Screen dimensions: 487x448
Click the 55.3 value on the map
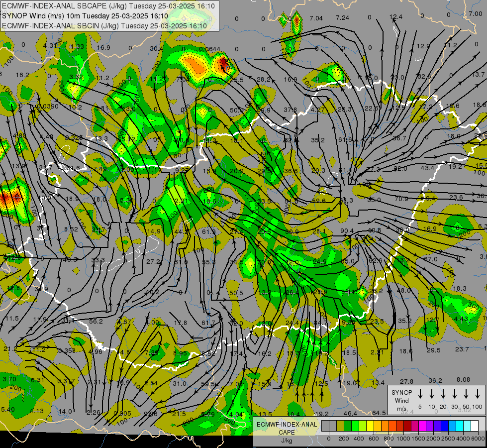[209, 262]
